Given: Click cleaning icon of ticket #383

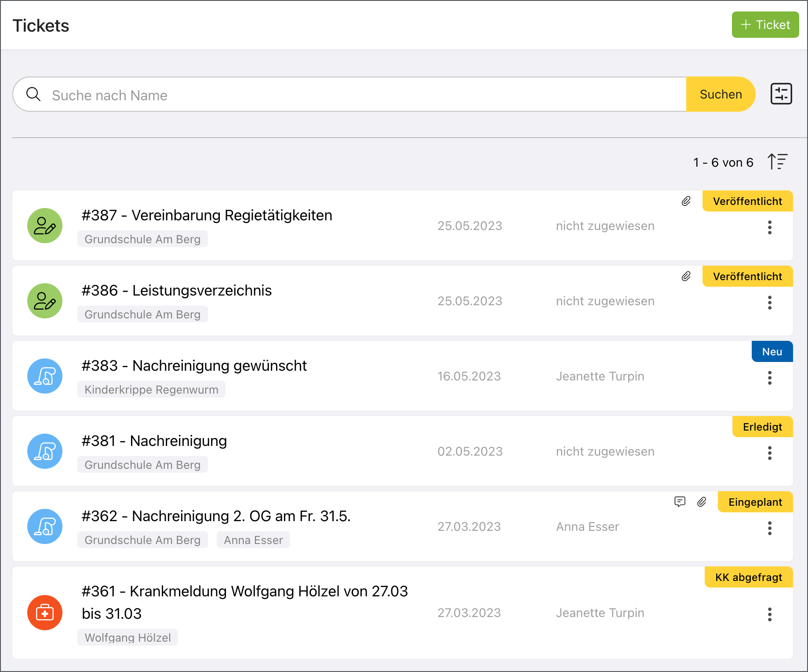Looking at the screenshot, I should coord(45,376).
